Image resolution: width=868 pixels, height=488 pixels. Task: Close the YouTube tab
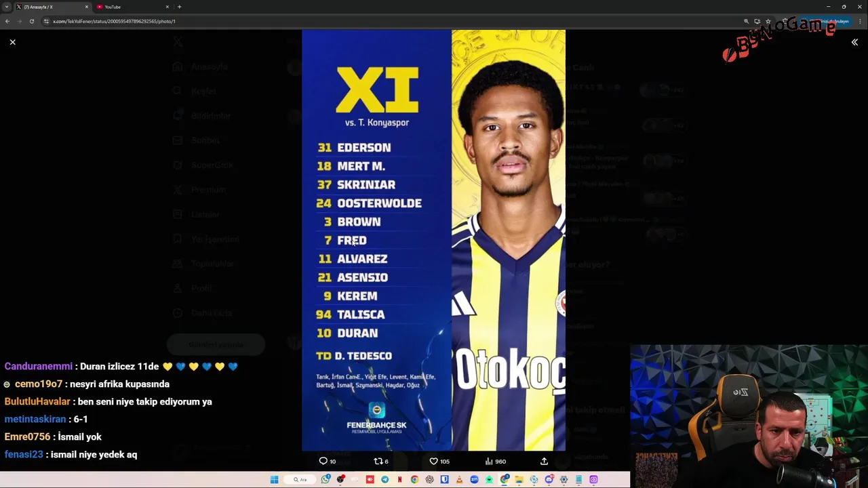[x=167, y=7]
